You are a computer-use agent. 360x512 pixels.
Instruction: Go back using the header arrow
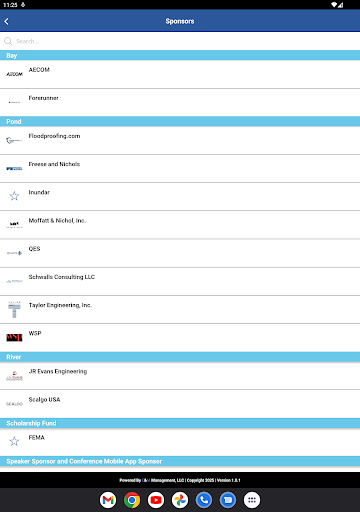pos(7,21)
